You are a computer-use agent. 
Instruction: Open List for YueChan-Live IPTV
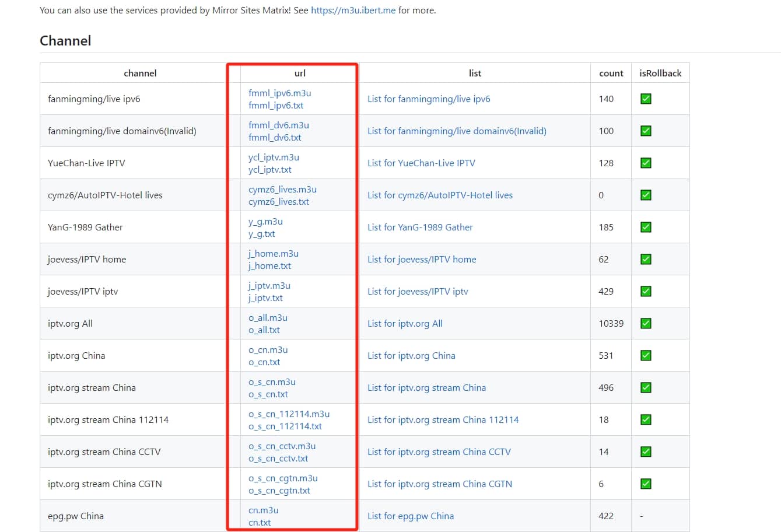point(421,163)
